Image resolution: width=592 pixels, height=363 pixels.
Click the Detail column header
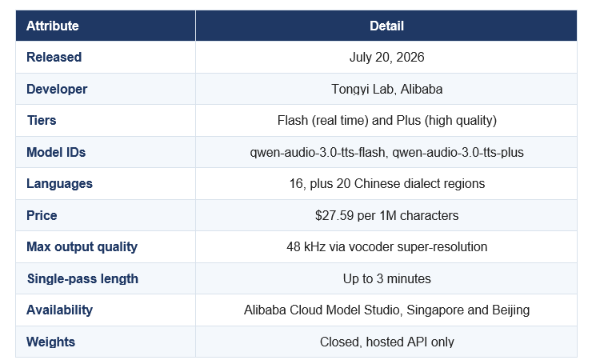coord(386,26)
